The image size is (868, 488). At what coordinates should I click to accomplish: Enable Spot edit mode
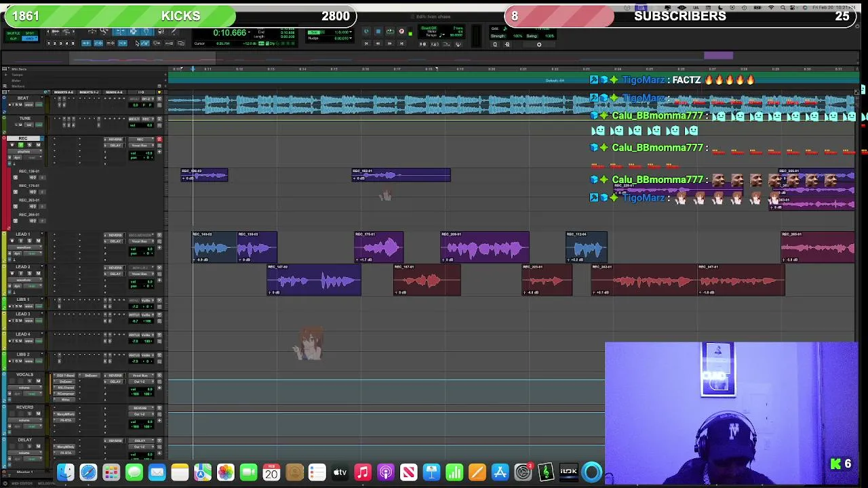click(30, 33)
